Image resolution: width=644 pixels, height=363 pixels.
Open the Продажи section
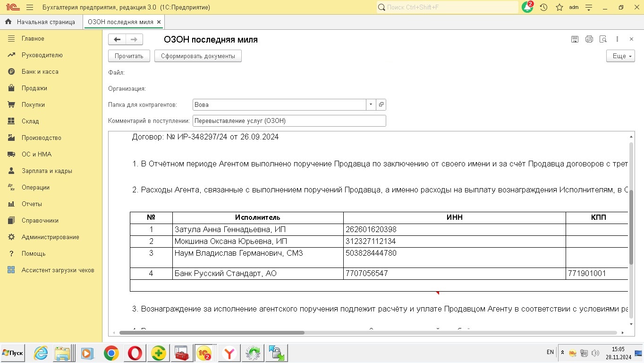(51, 88)
